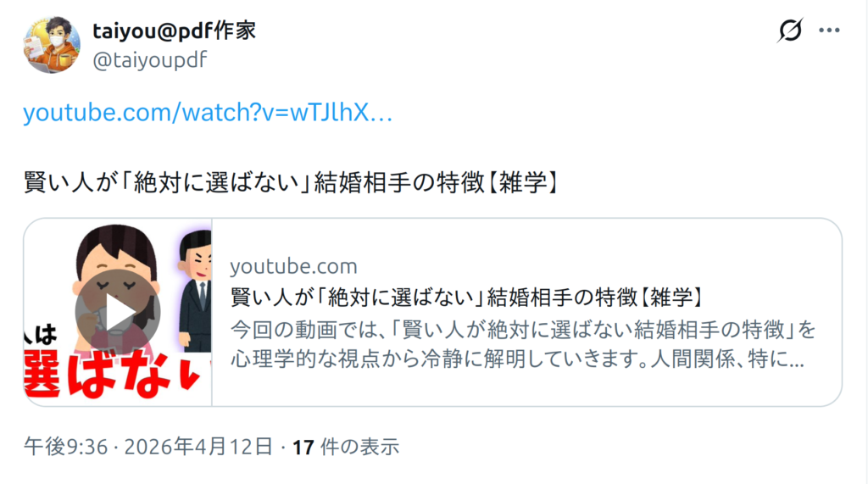Click the 2026年4月12日 post date
The image size is (868, 484).
tap(198, 447)
